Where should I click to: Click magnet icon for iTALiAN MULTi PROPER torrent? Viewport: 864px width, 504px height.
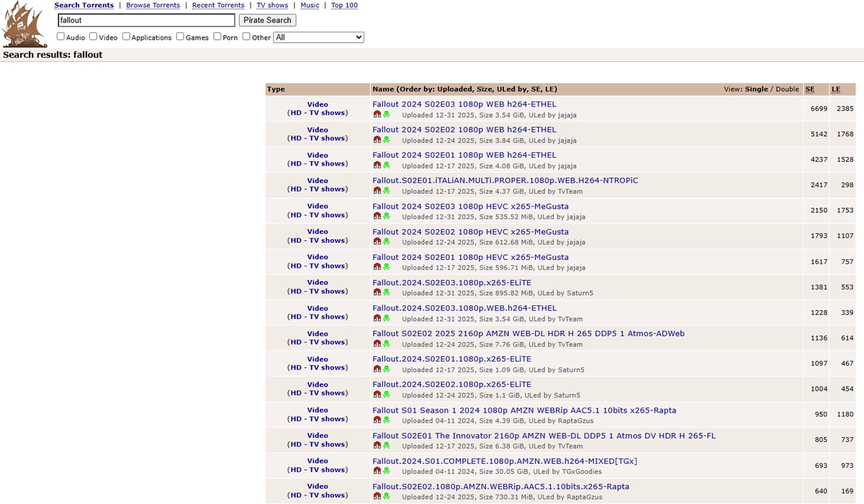point(377,192)
